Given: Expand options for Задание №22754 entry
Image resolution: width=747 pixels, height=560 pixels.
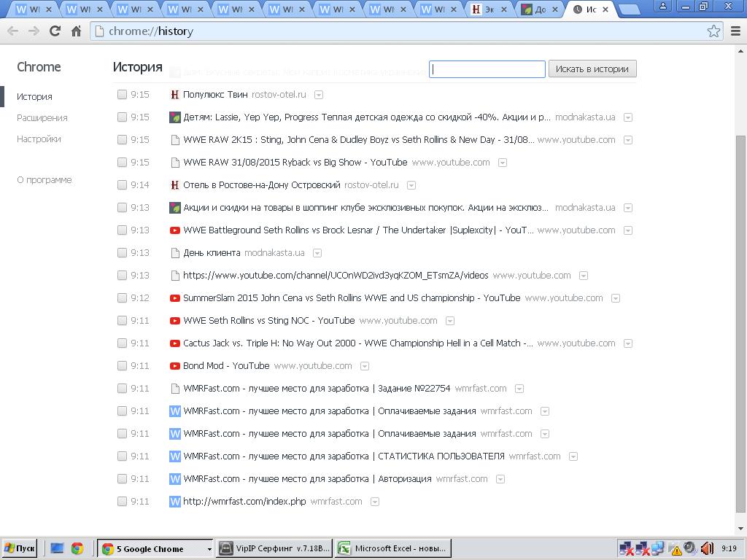Looking at the screenshot, I should [519, 389].
